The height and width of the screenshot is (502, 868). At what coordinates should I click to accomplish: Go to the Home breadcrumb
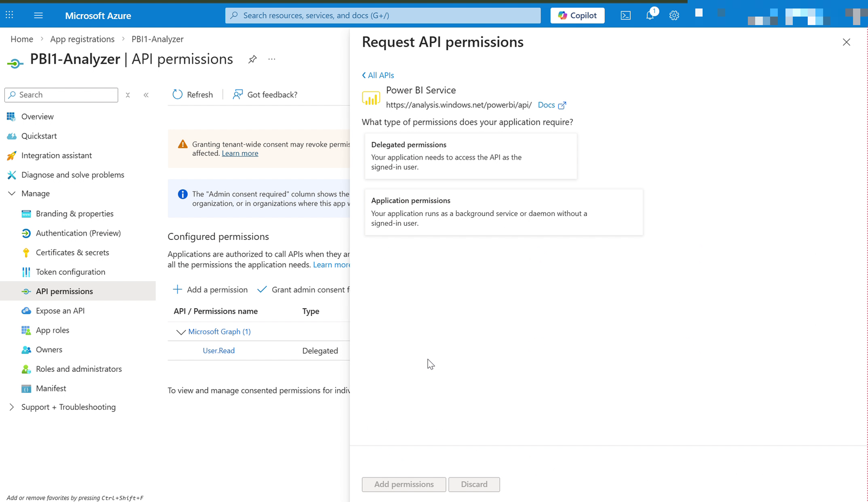(x=22, y=39)
